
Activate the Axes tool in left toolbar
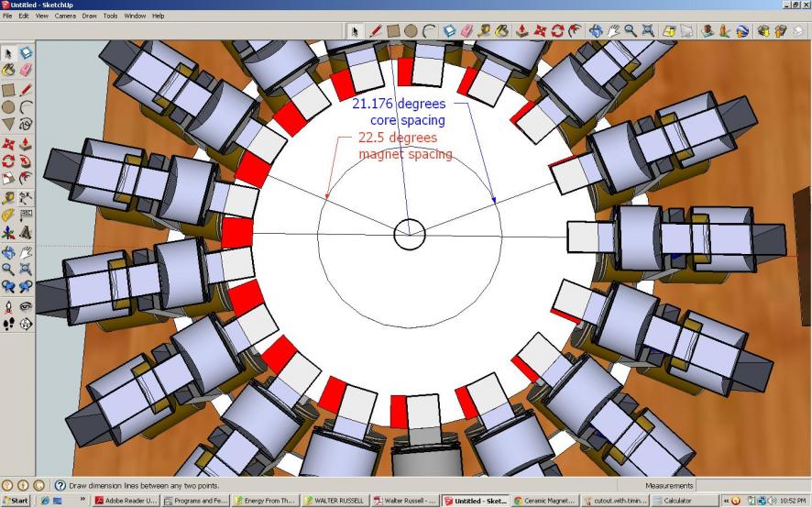[8, 232]
